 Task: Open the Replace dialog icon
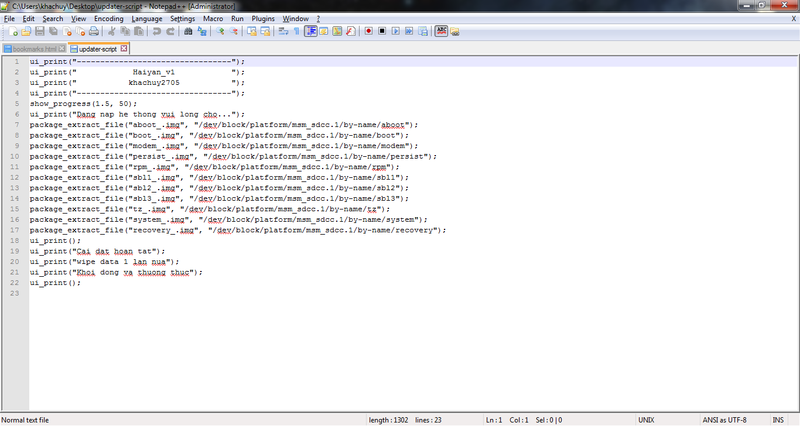(202, 32)
